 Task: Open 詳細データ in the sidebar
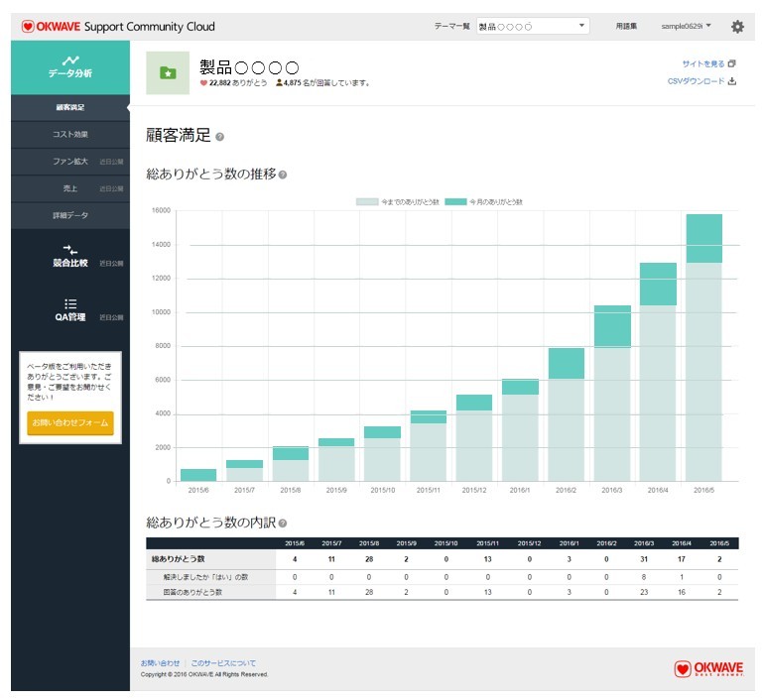click(x=69, y=215)
